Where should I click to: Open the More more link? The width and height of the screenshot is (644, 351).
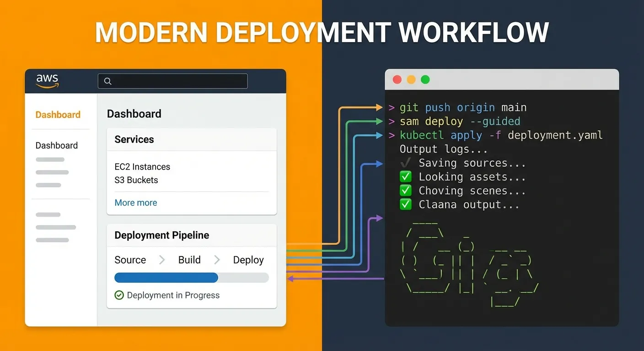136,202
